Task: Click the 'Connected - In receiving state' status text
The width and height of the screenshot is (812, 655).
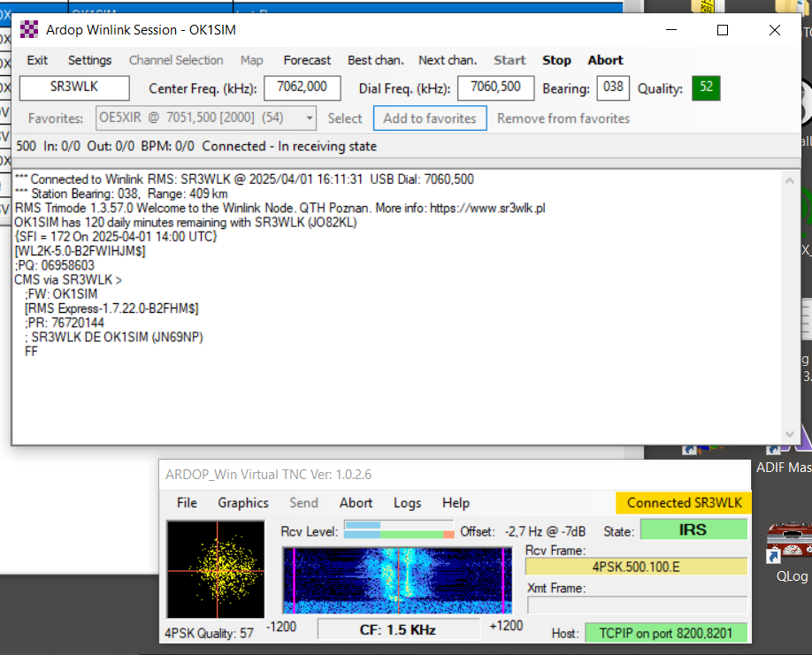Action: pos(289,147)
